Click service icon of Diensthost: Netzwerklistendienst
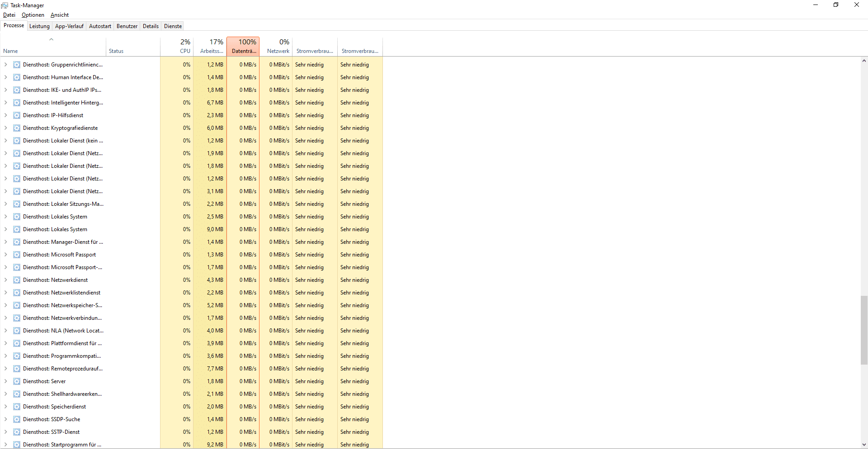The height and width of the screenshot is (451, 868). click(17, 293)
